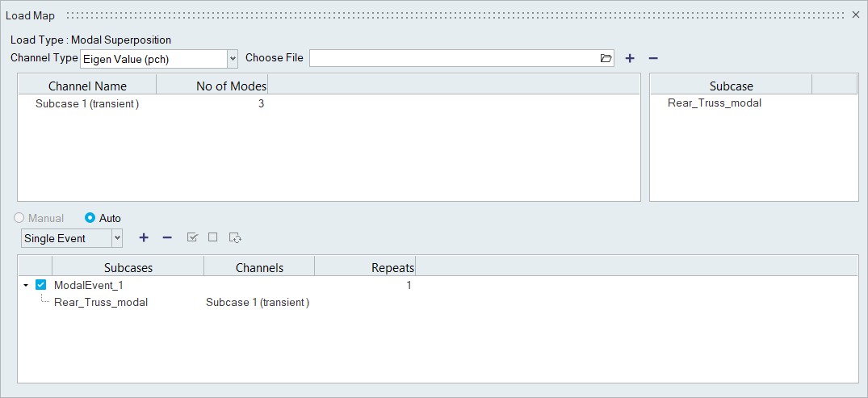The image size is (868, 398).
Task: Open the Channel Type dropdown
Action: pos(233,58)
